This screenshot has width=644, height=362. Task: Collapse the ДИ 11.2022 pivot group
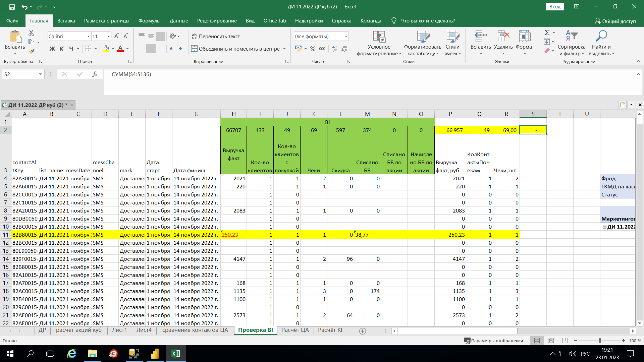click(604, 227)
